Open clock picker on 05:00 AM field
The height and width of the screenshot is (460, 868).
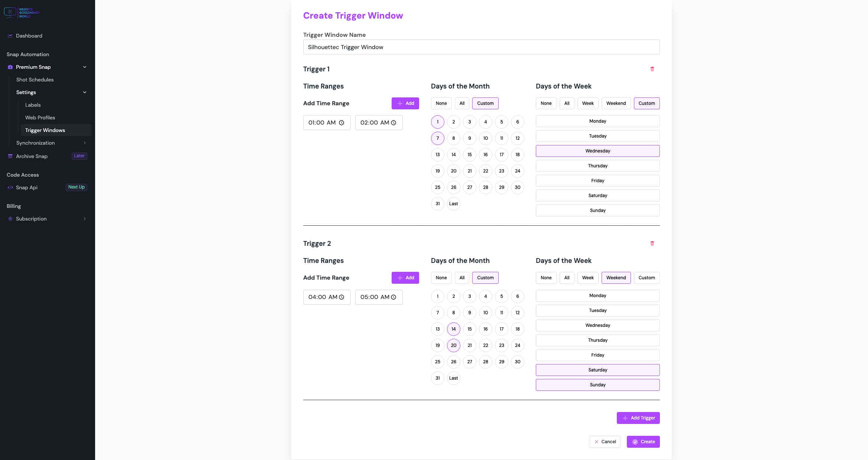[x=393, y=297]
